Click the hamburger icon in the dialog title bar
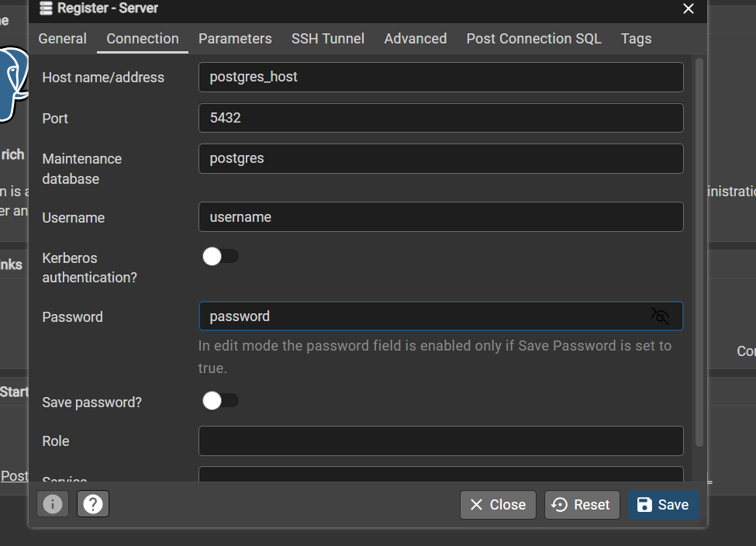 (45, 9)
